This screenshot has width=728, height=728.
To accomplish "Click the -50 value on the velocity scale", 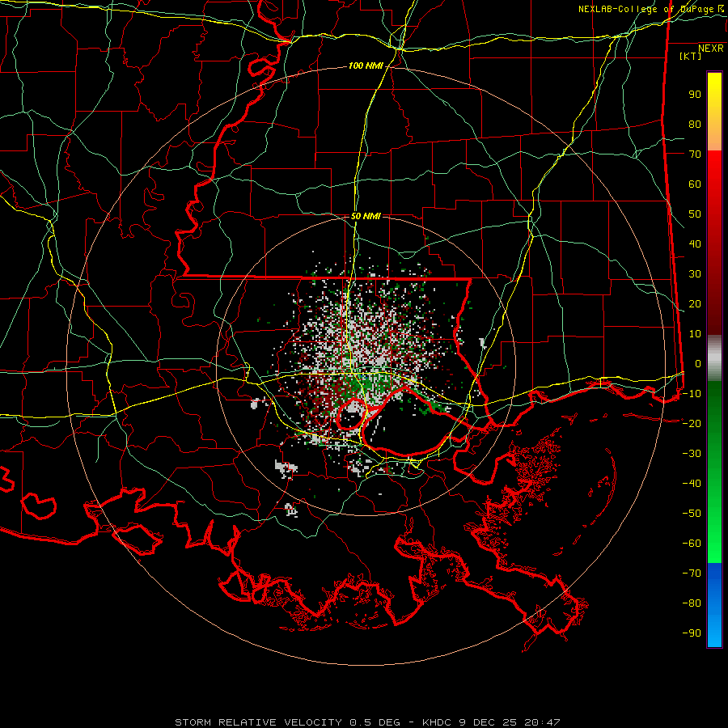I will (x=692, y=513).
